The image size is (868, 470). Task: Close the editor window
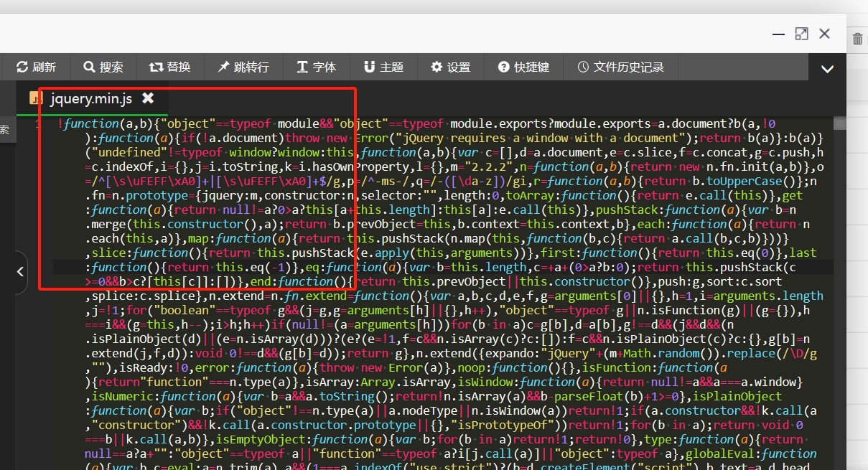tap(824, 34)
